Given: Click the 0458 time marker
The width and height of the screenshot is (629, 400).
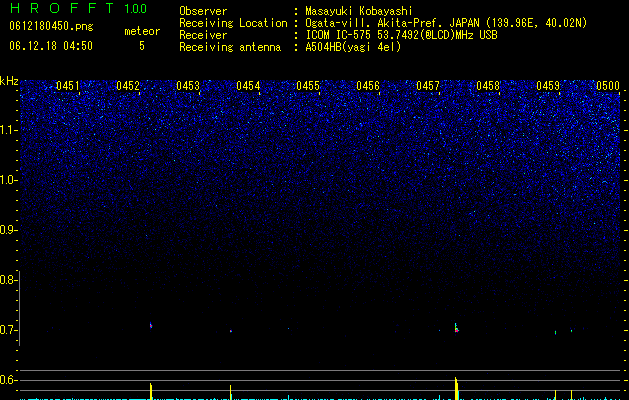Looking at the screenshot, I should [488, 86].
